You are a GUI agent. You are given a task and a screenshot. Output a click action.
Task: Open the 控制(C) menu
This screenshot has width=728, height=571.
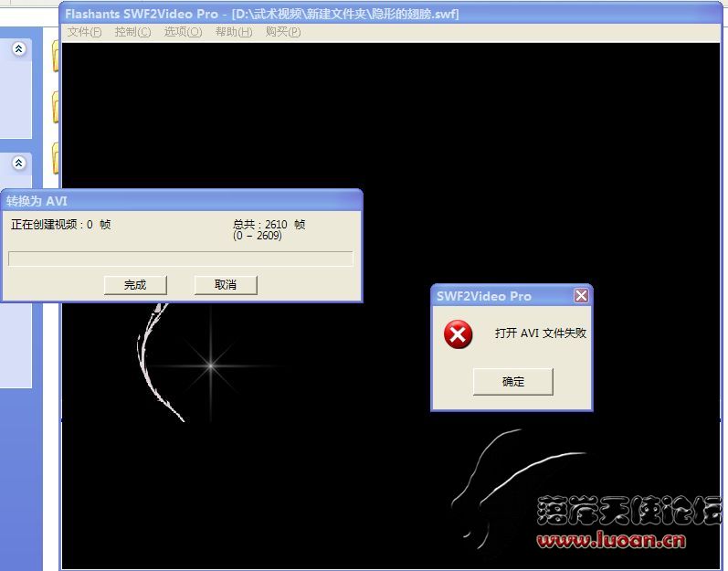tap(132, 32)
